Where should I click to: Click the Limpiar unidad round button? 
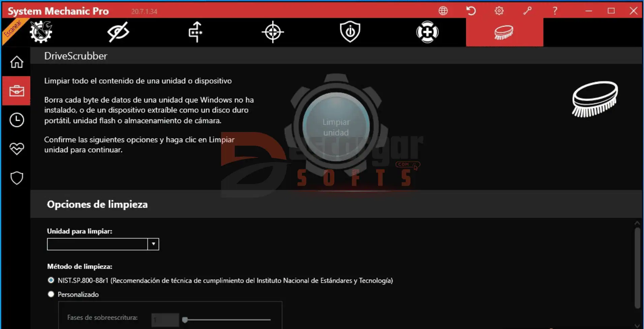pos(336,127)
